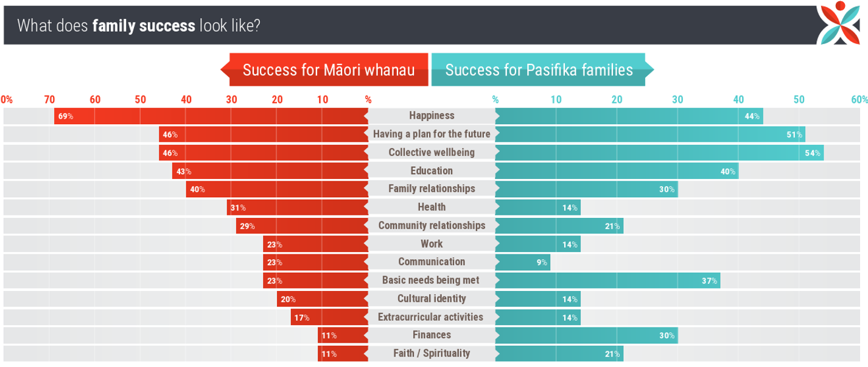The image size is (868, 367).
Task: Click the Happiness category label
Action: [x=432, y=116]
